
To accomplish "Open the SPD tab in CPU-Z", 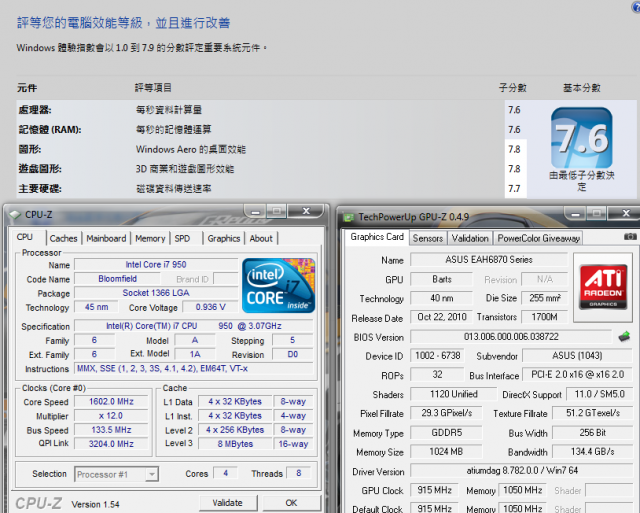I will pos(182,238).
